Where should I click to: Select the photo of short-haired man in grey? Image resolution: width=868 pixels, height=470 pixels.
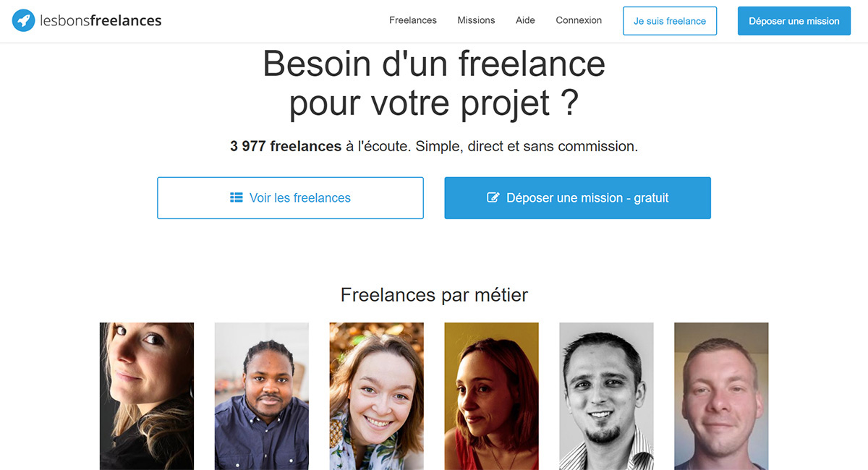coord(721,396)
